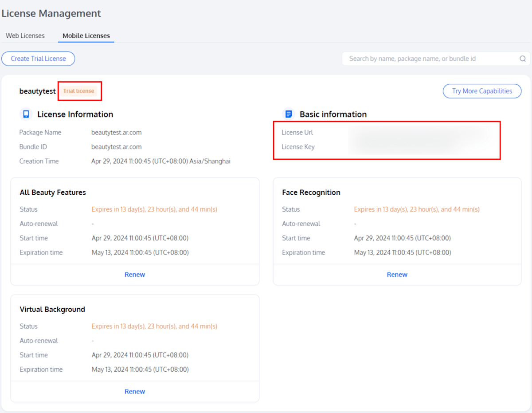Open Try More Capabilities
The image size is (532, 413).
482,91
